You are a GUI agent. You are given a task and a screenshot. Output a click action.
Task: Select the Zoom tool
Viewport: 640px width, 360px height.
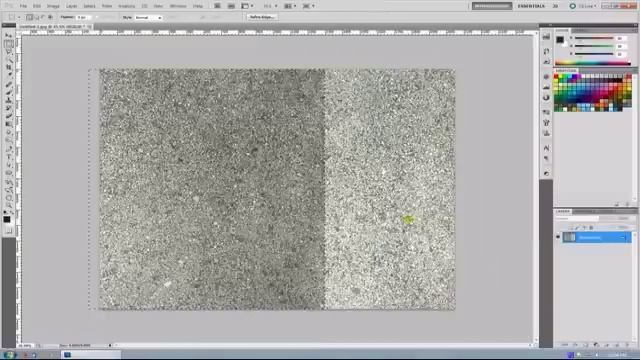8,206
